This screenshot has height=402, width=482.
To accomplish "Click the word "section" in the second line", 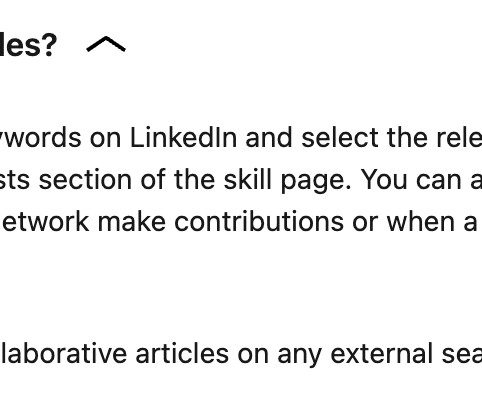I will (85, 180).
